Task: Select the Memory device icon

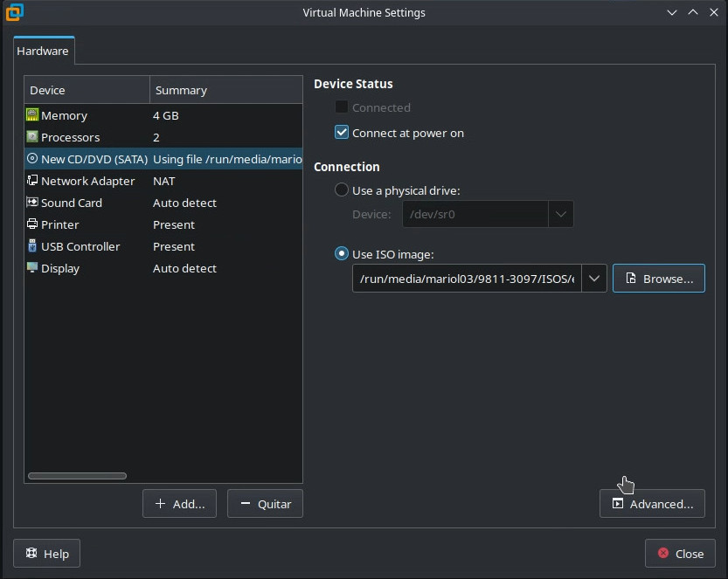Action: click(x=32, y=115)
